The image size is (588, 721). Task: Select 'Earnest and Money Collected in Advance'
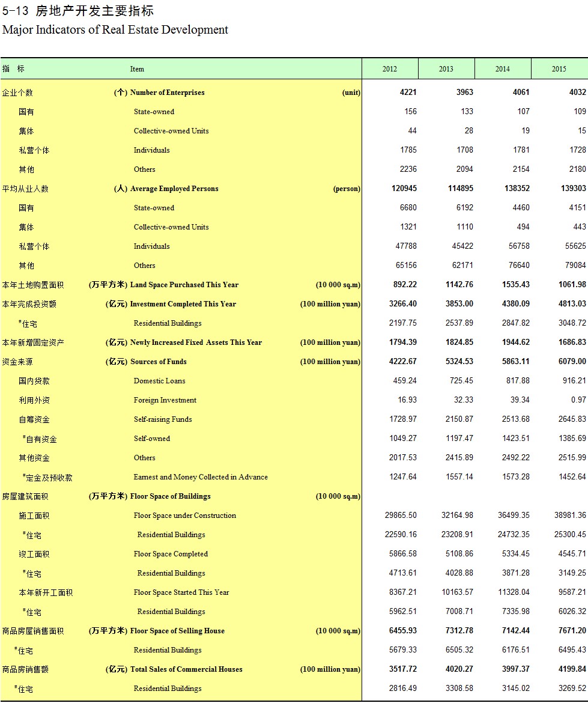point(201,477)
